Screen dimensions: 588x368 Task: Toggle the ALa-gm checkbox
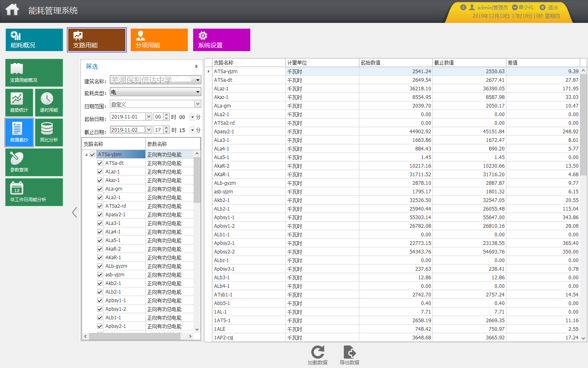100,188
